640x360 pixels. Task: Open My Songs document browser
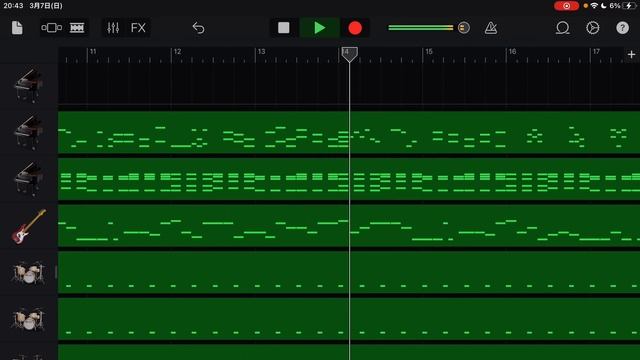(17, 28)
